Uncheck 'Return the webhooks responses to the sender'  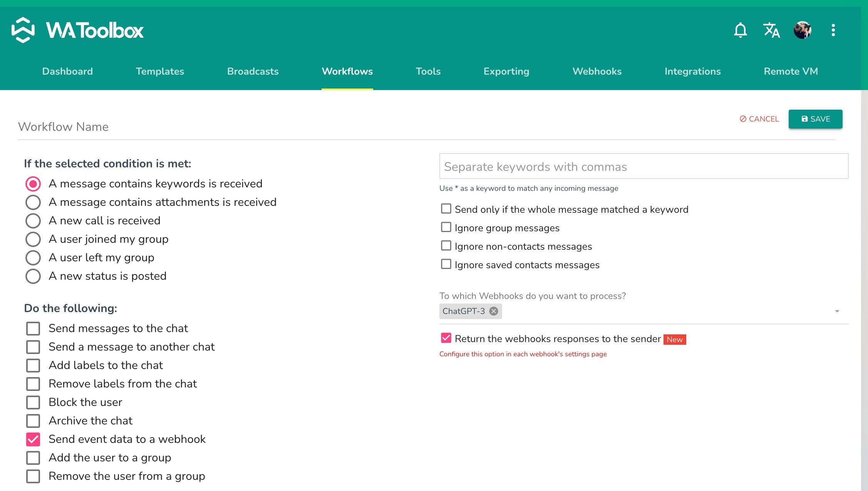tap(446, 338)
